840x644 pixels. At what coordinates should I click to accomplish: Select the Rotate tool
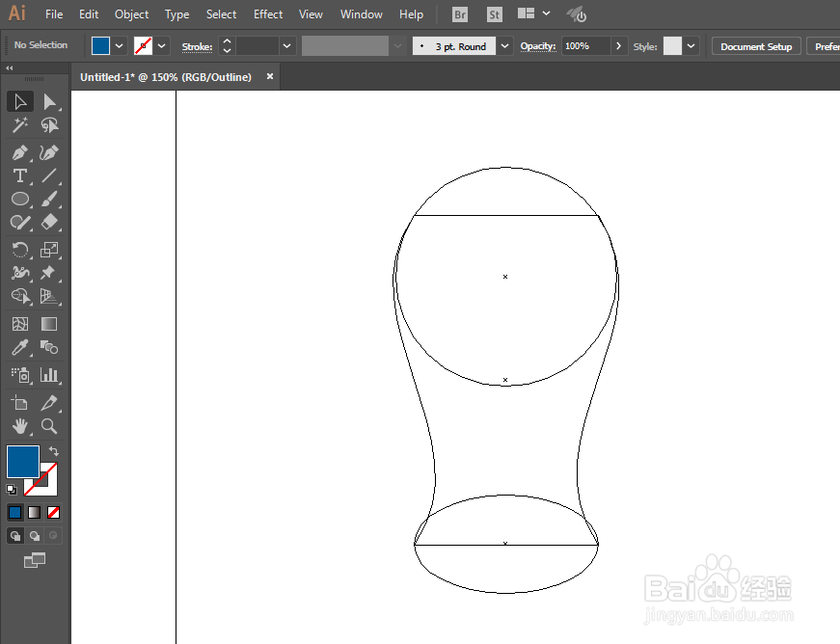point(20,250)
